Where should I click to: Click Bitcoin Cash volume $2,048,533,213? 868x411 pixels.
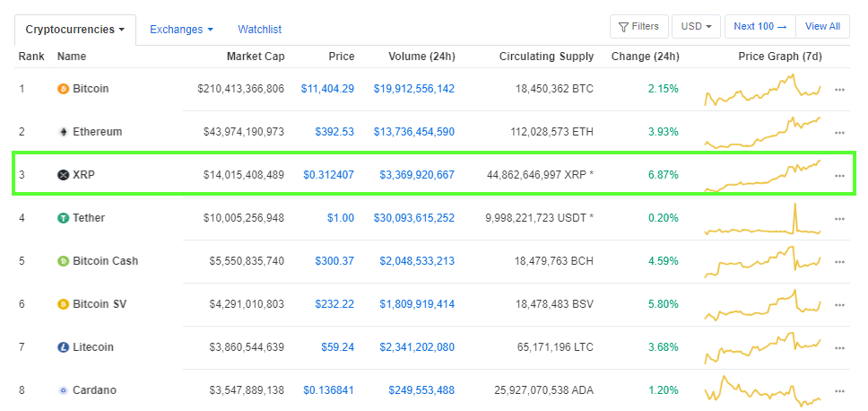pos(417,261)
